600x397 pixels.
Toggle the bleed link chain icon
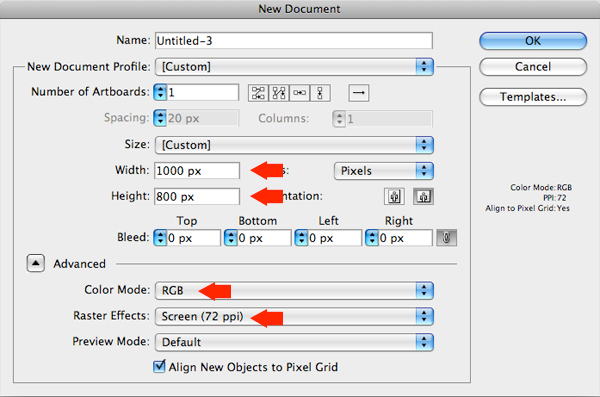tap(446, 238)
